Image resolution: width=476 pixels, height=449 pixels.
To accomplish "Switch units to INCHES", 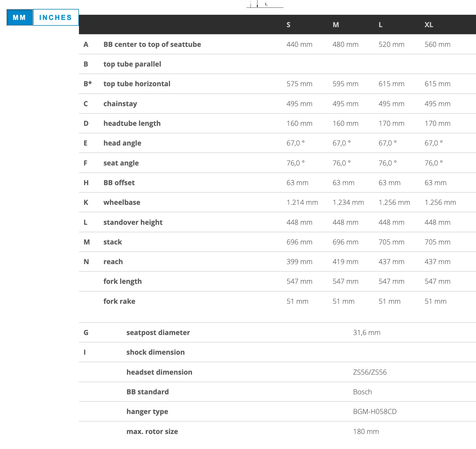I will point(56,17).
